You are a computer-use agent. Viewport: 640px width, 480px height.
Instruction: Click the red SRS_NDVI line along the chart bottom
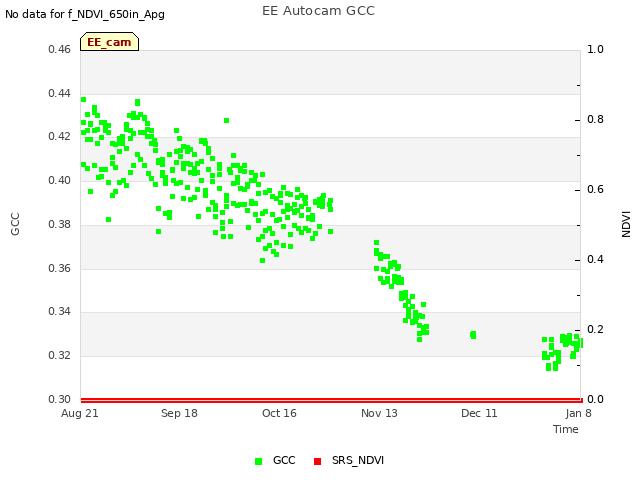(x=331, y=400)
